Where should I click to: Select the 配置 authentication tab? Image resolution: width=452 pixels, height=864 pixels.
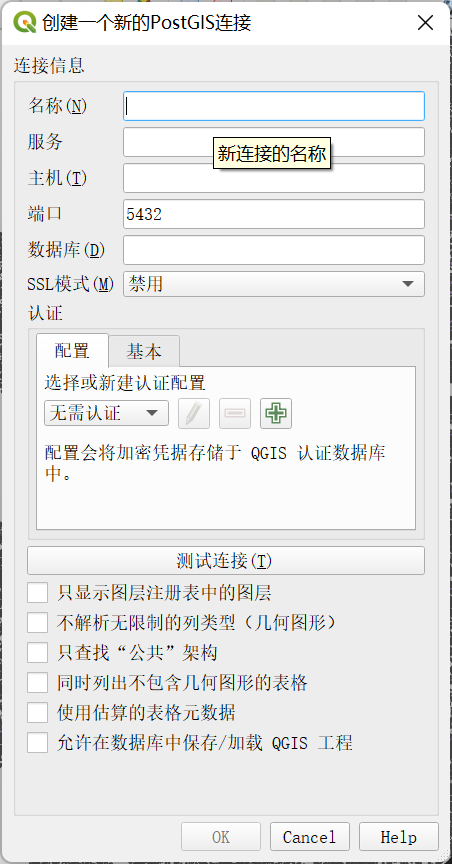tap(72, 350)
